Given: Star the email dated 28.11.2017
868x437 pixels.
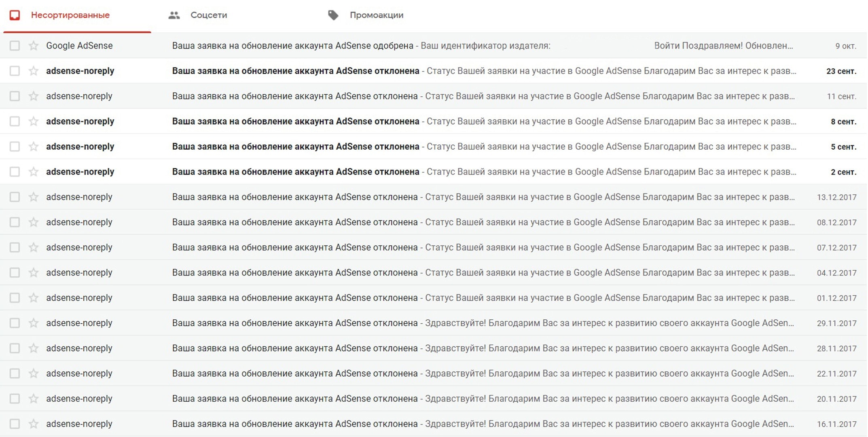Looking at the screenshot, I should coord(34,348).
